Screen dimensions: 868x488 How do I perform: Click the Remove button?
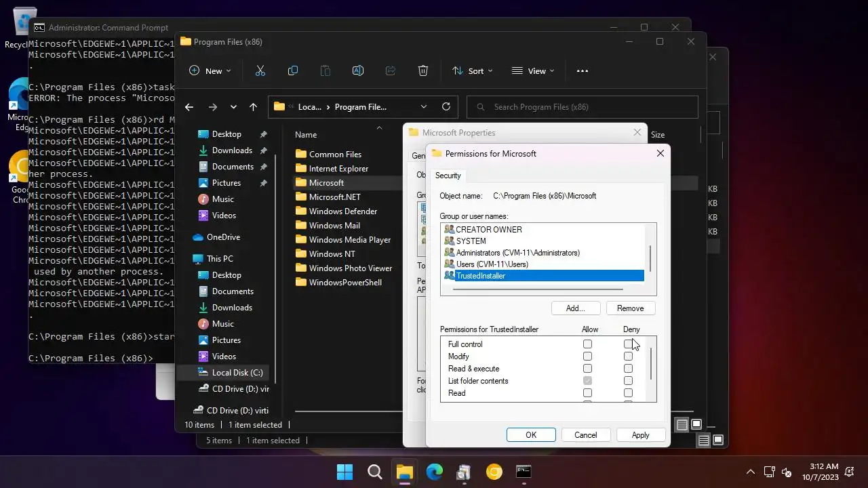[x=630, y=308]
